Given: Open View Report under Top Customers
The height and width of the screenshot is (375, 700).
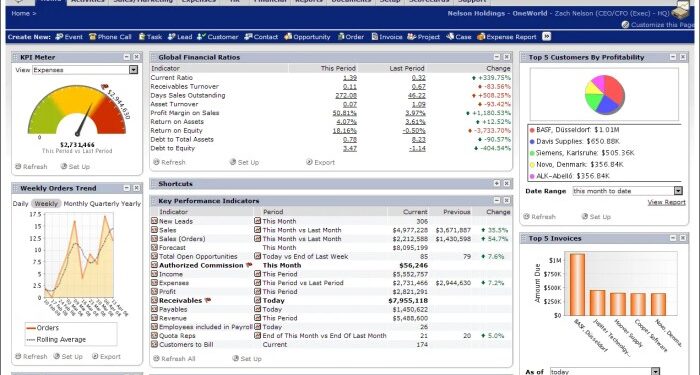Looking at the screenshot, I should (667, 202).
